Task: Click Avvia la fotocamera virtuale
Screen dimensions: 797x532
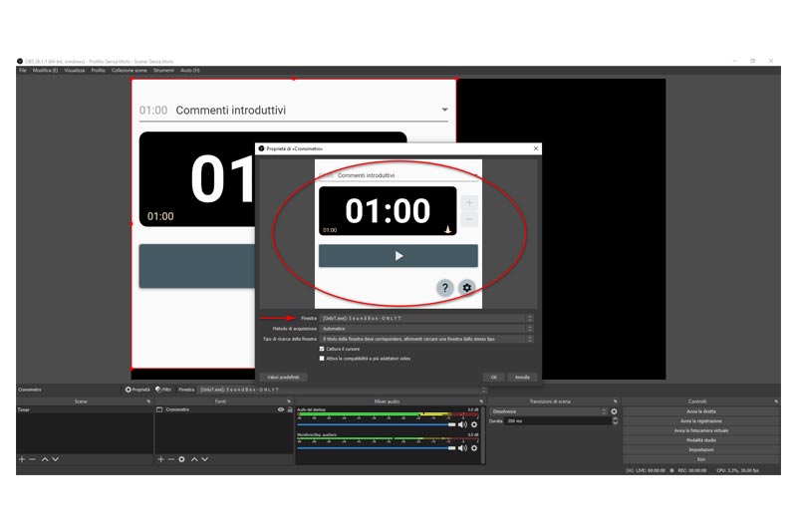Action: 701,431
